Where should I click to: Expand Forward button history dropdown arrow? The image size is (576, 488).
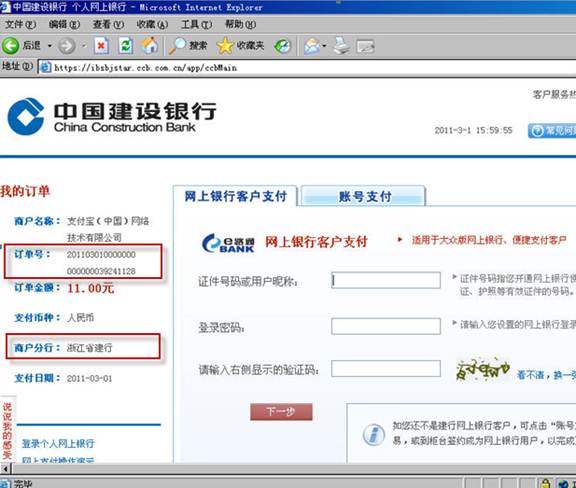click(x=84, y=46)
